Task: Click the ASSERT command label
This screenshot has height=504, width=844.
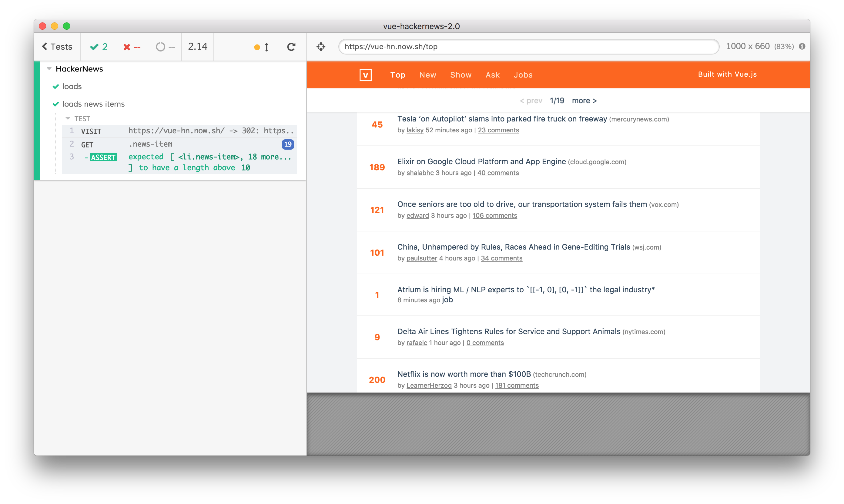Action: [103, 157]
